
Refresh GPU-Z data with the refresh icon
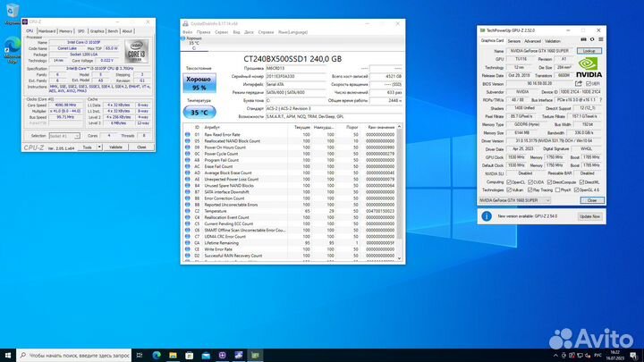(592, 40)
